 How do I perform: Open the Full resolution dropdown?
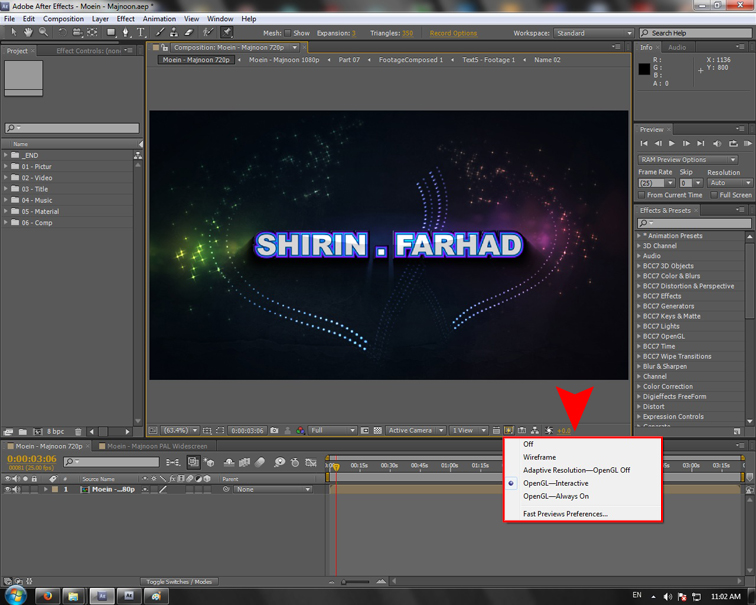(x=332, y=430)
